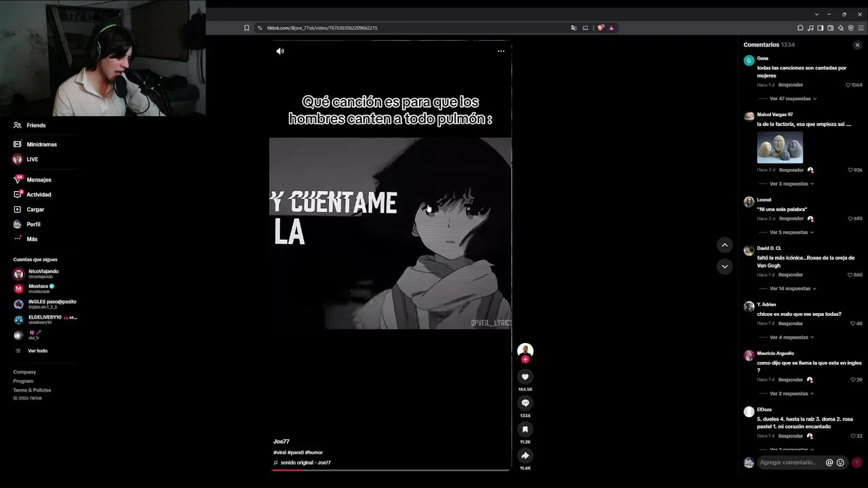The image size is (868, 488).
Task: Open the browser extensions puzzle icon
Action: [800, 28]
